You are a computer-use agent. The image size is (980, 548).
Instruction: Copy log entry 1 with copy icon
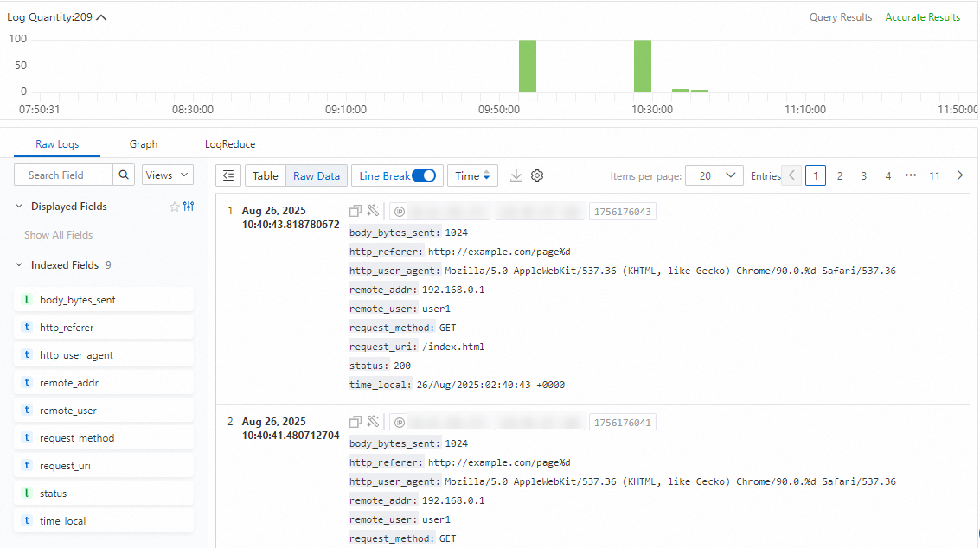[x=355, y=211]
